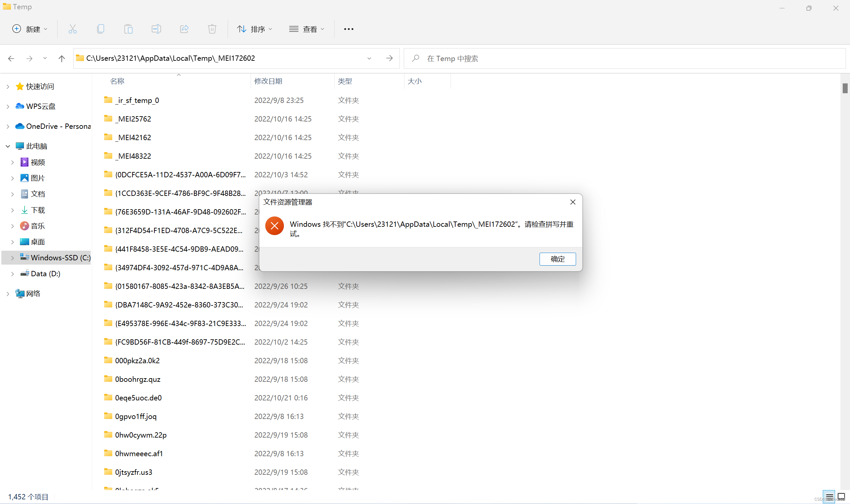Close the 文件资源管理器 error dialog
The height and width of the screenshot is (504, 850).
point(572,202)
